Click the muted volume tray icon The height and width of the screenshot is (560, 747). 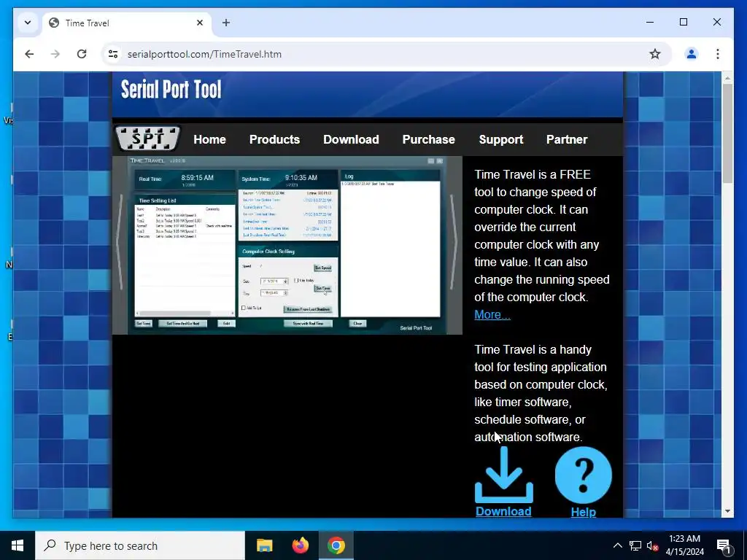point(652,545)
